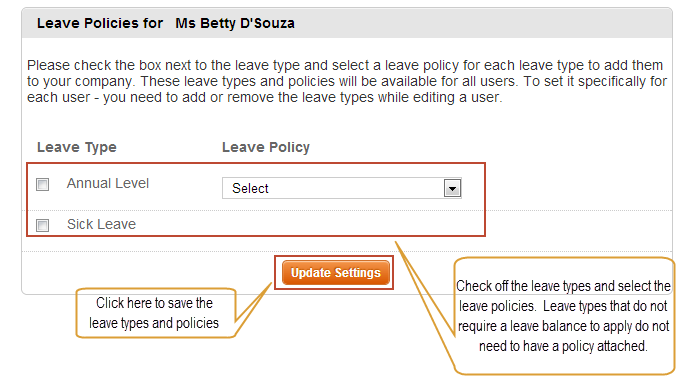The height and width of the screenshot is (392, 685).
Task: Click the 'policy attached' line in the right callout
Action: click(563, 346)
